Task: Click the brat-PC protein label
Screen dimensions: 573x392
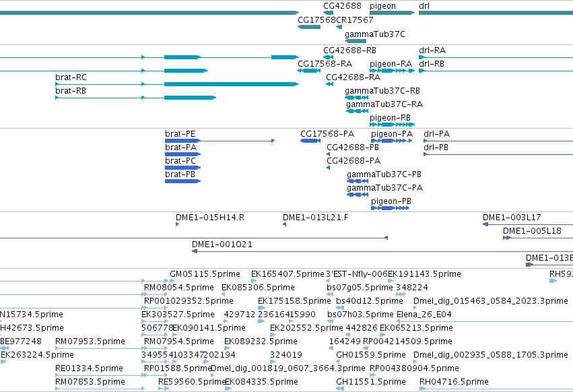Action: pyautogui.click(x=180, y=161)
